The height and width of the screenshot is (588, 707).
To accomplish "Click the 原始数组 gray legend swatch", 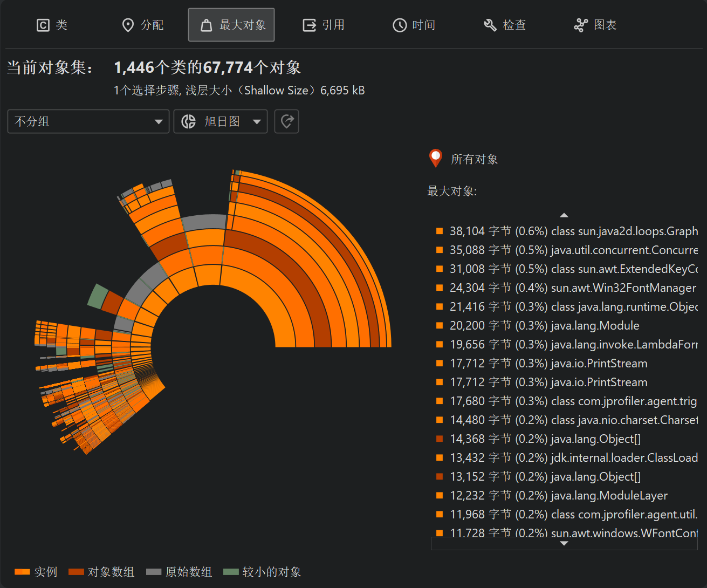I will [154, 572].
